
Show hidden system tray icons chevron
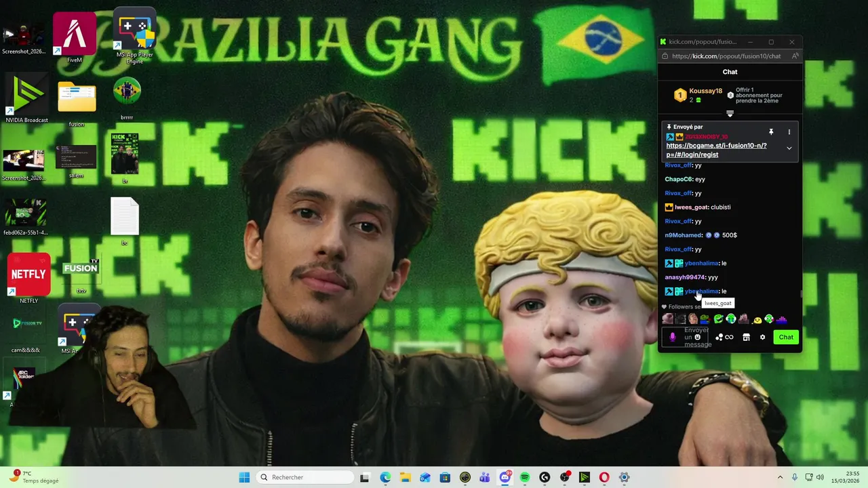(780, 477)
